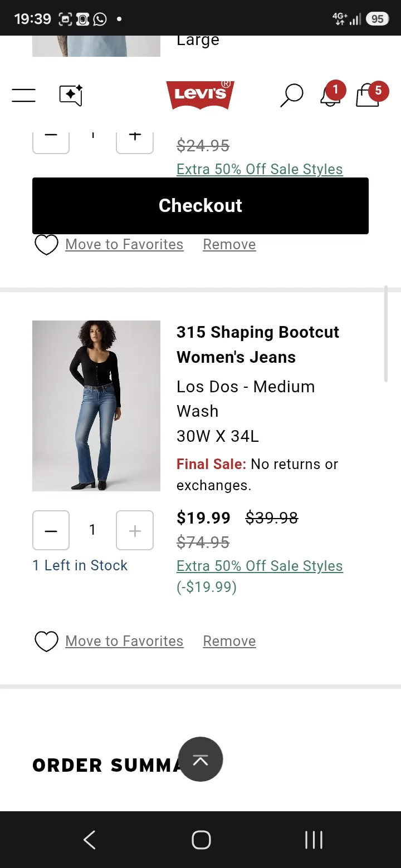Open search with magnifier icon
The height and width of the screenshot is (868, 401).
[291, 95]
